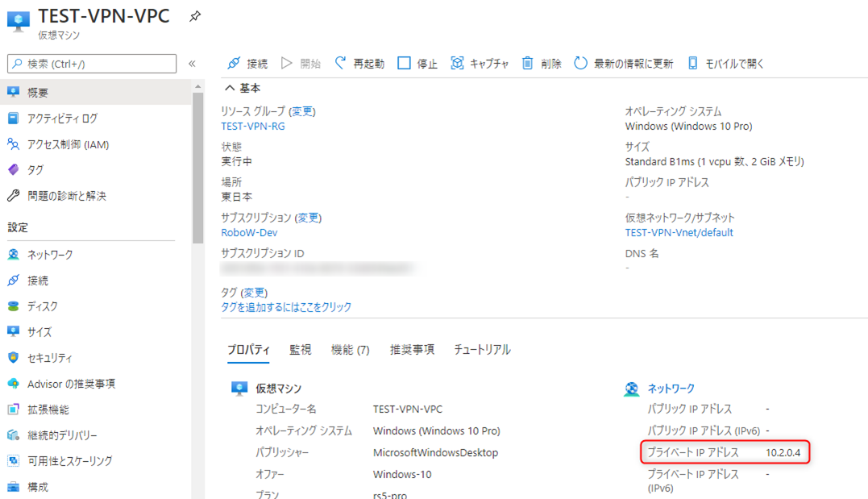Click the キャプチャ label in the toolbar
This screenshot has width=868, height=499.
pos(489,64)
